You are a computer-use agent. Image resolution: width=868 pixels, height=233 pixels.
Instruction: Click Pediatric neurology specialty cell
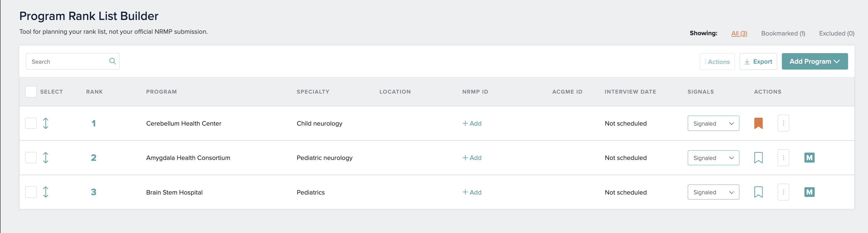[x=324, y=158]
